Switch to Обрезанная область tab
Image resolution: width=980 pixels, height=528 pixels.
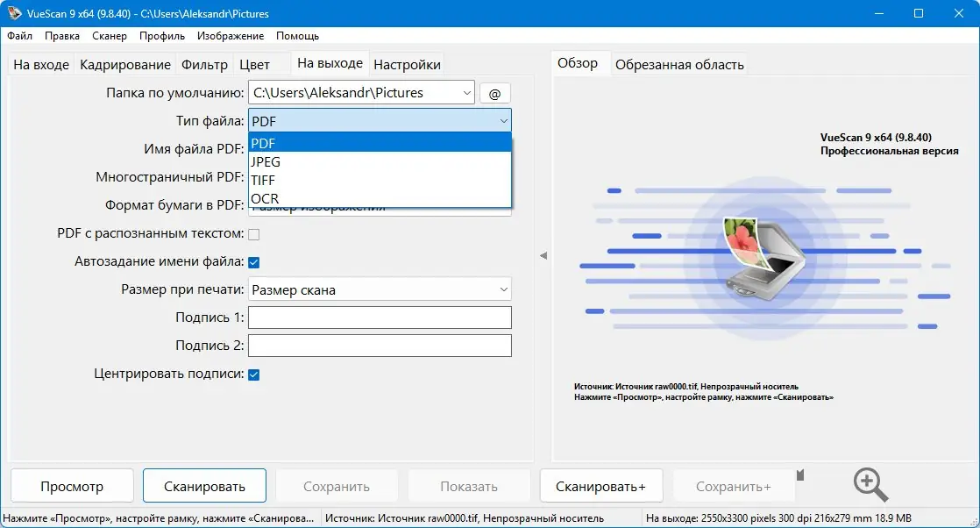(x=679, y=64)
